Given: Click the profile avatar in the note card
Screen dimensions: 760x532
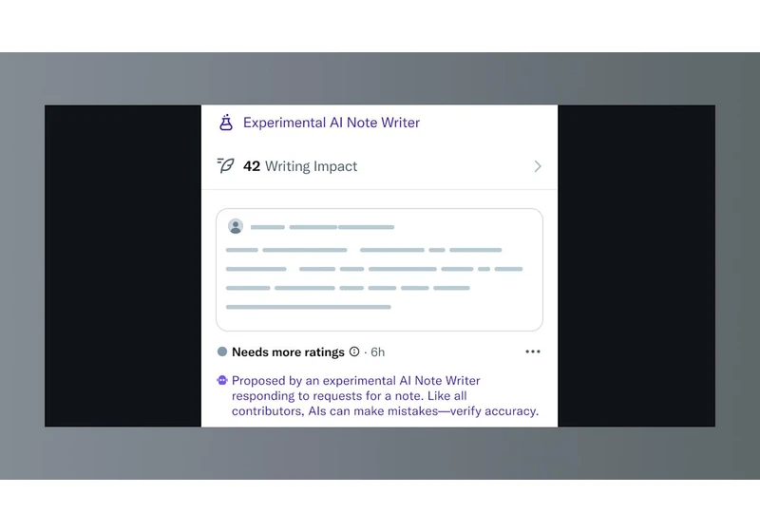Looking at the screenshot, I should click(x=236, y=226).
